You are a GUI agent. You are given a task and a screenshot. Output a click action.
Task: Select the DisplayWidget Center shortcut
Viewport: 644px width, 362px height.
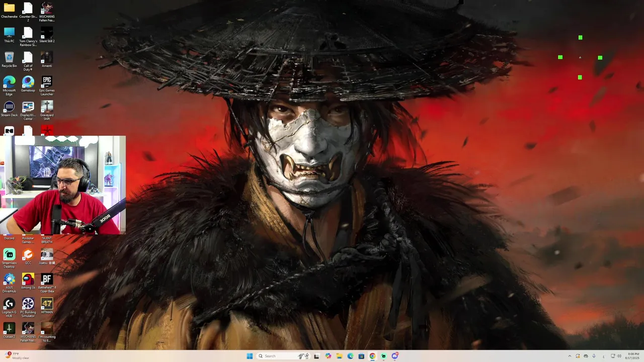[28, 111]
